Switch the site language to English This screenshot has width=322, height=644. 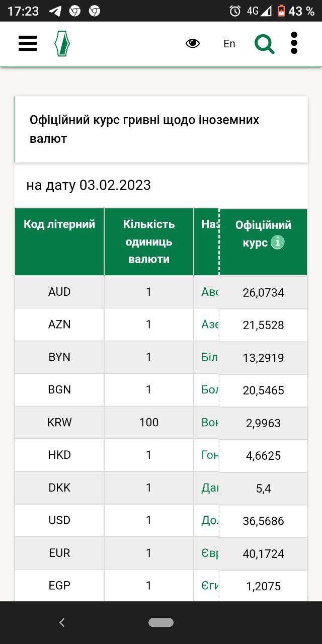(229, 44)
